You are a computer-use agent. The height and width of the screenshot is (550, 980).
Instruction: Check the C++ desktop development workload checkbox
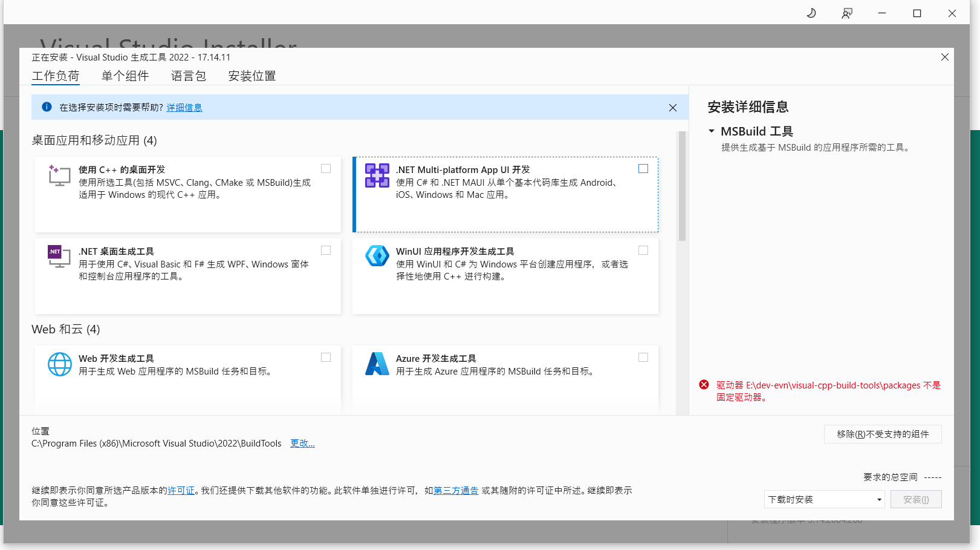(x=326, y=169)
